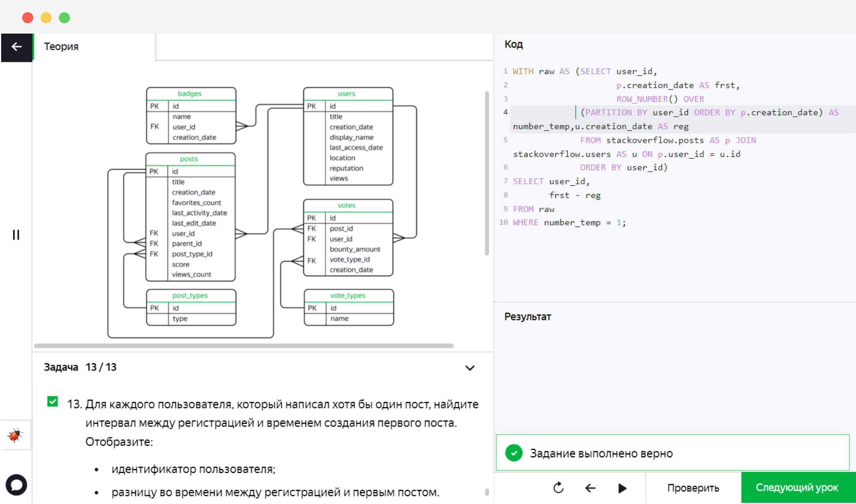Click the 'frst - reg' code line
Viewport: 856px width, 504px height.
tap(575, 195)
